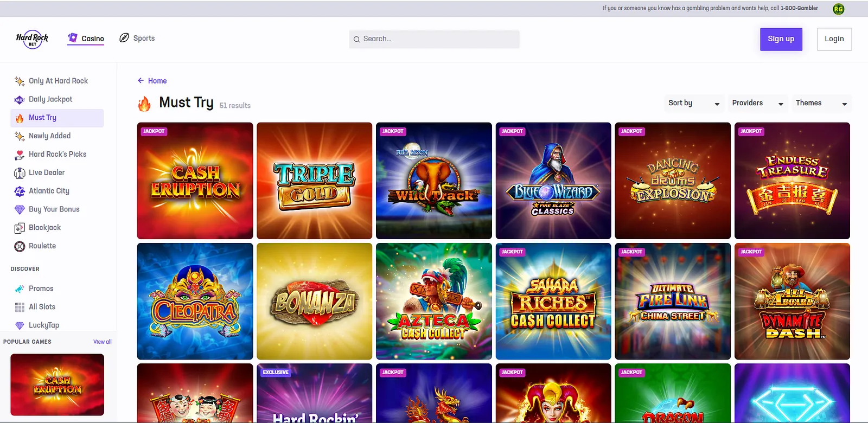868x423 pixels.
Task: Open the All Slots label
Action: pyautogui.click(x=42, y=306)
